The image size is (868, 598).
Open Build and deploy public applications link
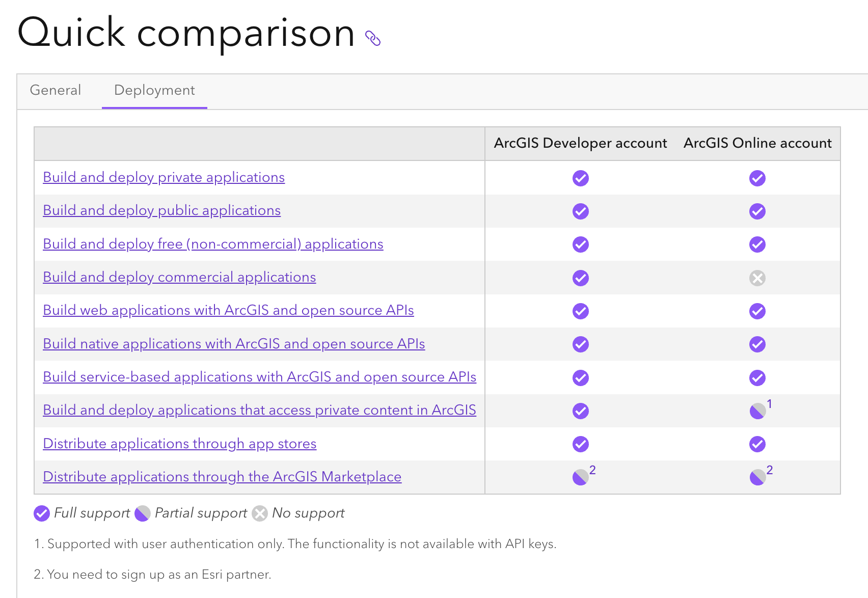[x=161, y=210]
